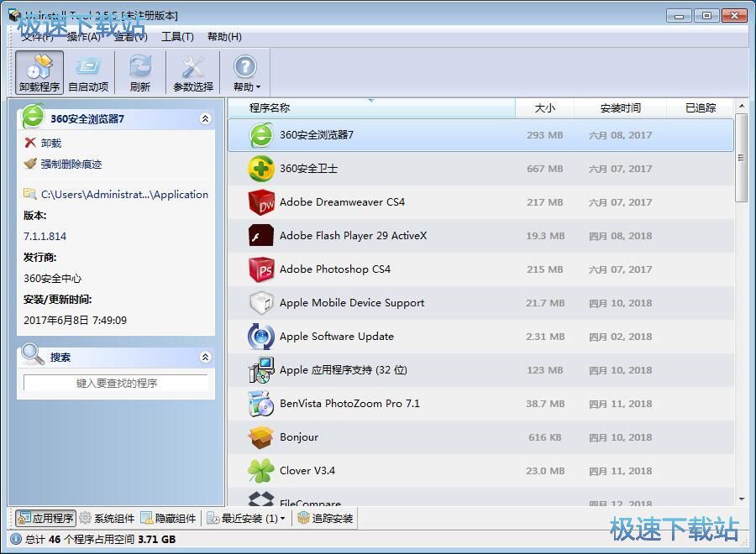
Task: Click the 293 MB size cell
Action: click(x=545, y=135)
